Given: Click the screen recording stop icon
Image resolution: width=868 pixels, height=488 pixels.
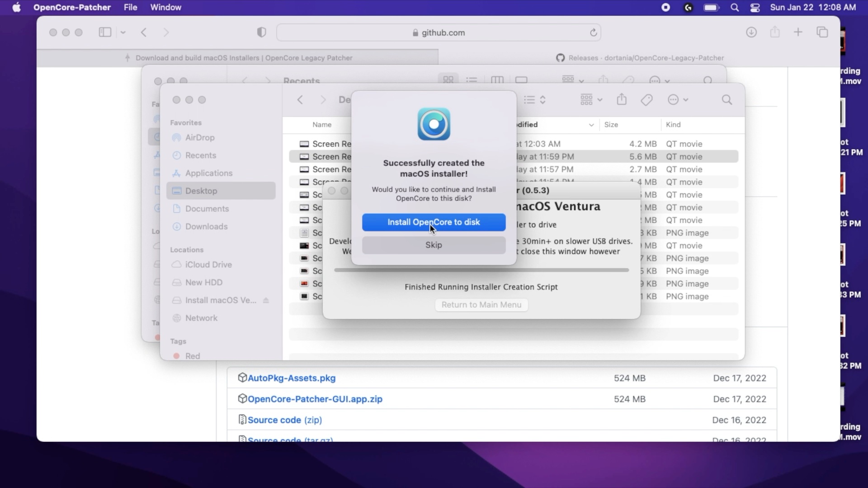Looking at the screenshot, I should pos(665,7).
